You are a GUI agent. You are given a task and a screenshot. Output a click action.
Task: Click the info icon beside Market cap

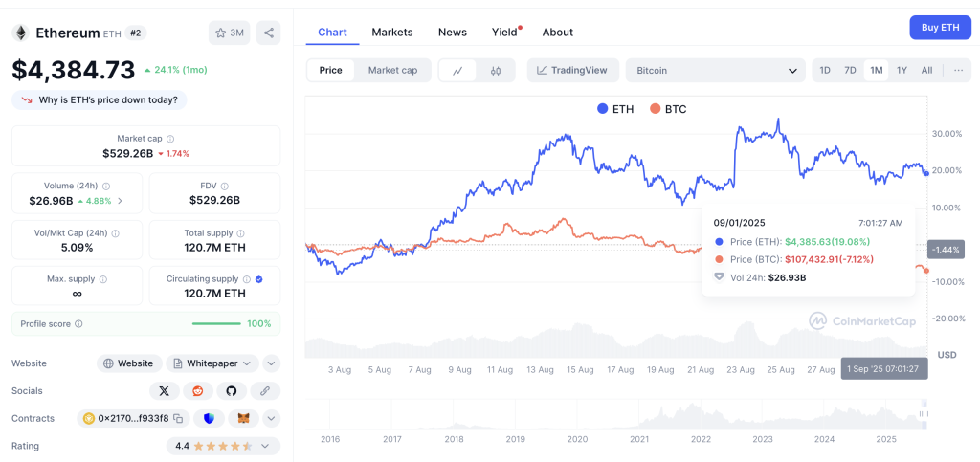coord(170,140)
